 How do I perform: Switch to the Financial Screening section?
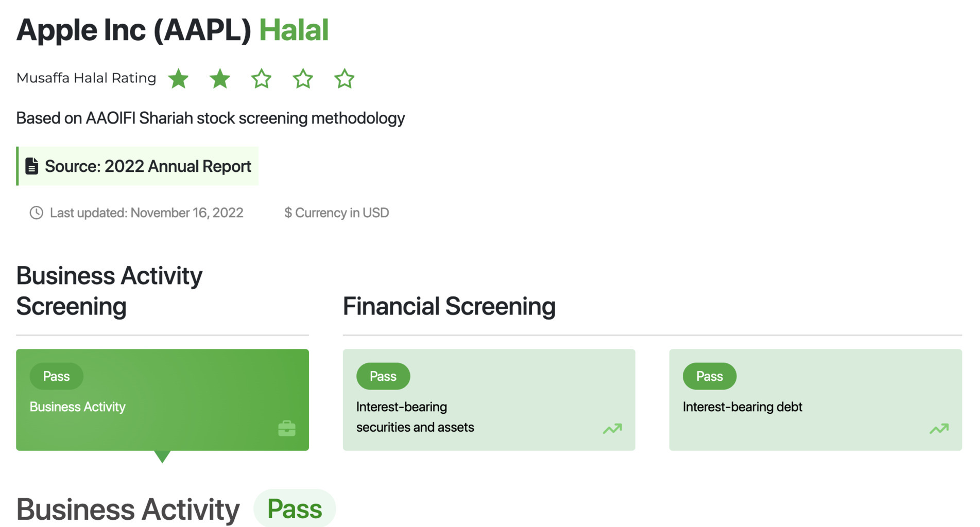click(449, 306)
